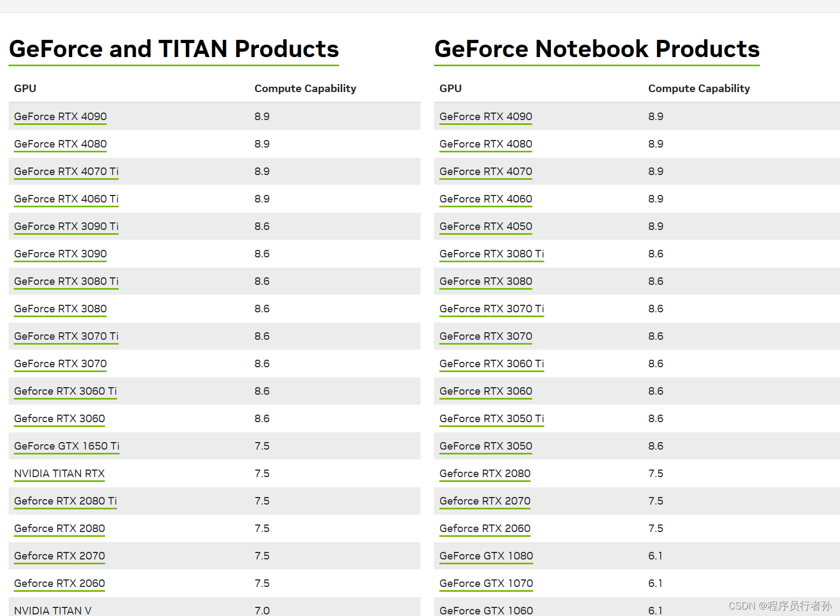This screenshot has width=840, height=616.
Task: Open GeForce RTX 3080 Ti link in TITAN Products table
Action: [x=66, y=281]
